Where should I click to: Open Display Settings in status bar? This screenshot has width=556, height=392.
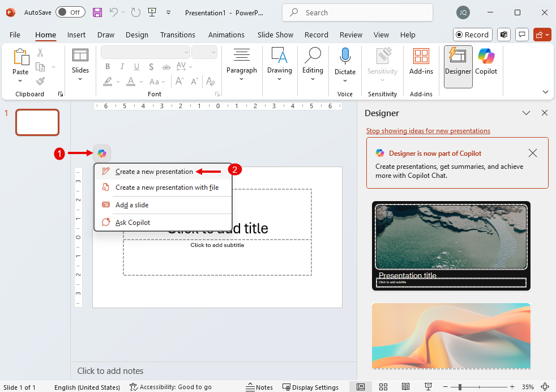click(310, 387)
